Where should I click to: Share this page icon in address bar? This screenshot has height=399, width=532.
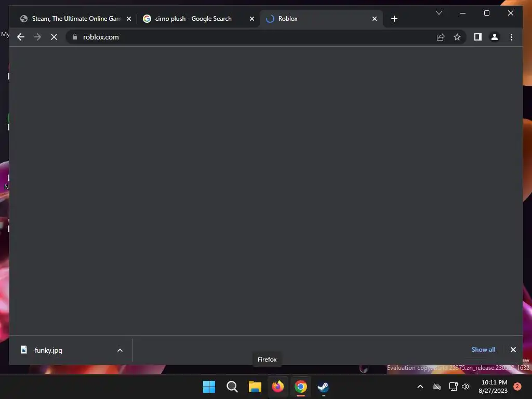(441, 37)
